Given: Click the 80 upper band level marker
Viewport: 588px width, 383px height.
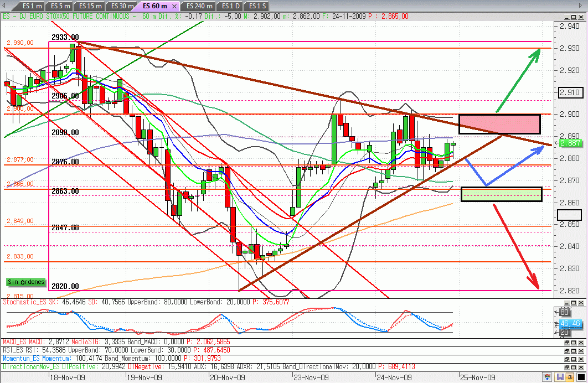Looking at the screenshot, I should click(x=565, y=312).
